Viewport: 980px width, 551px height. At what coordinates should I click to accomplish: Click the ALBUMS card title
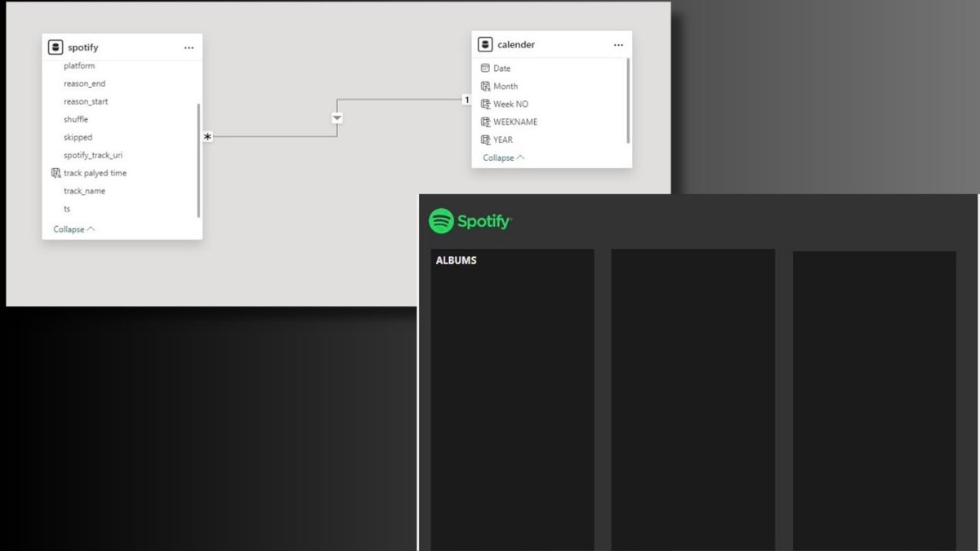tap(457, 260)
